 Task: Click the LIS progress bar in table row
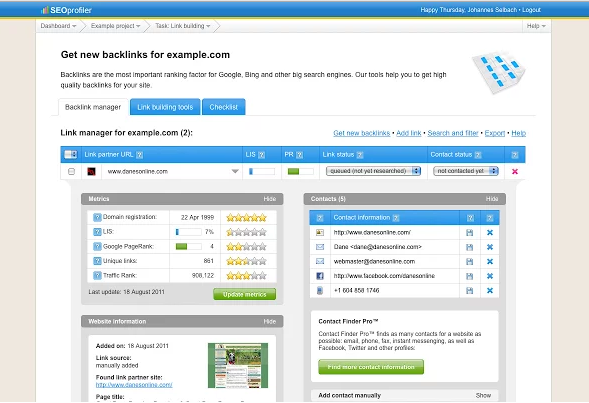[262, 172]
